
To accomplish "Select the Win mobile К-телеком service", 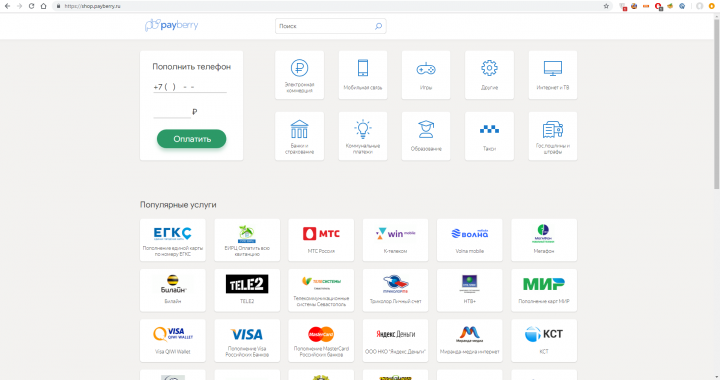I will pos(395,240).
